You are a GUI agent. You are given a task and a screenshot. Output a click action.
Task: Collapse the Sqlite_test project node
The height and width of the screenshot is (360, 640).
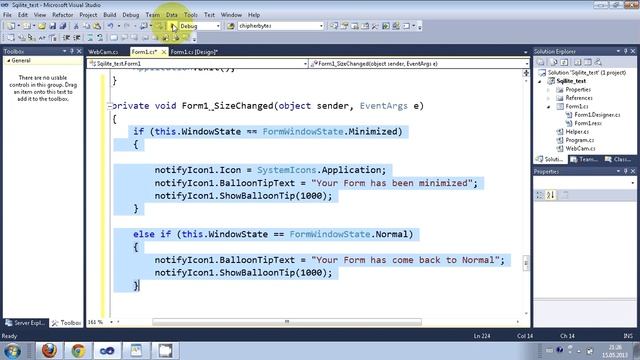tap(540, 81)
